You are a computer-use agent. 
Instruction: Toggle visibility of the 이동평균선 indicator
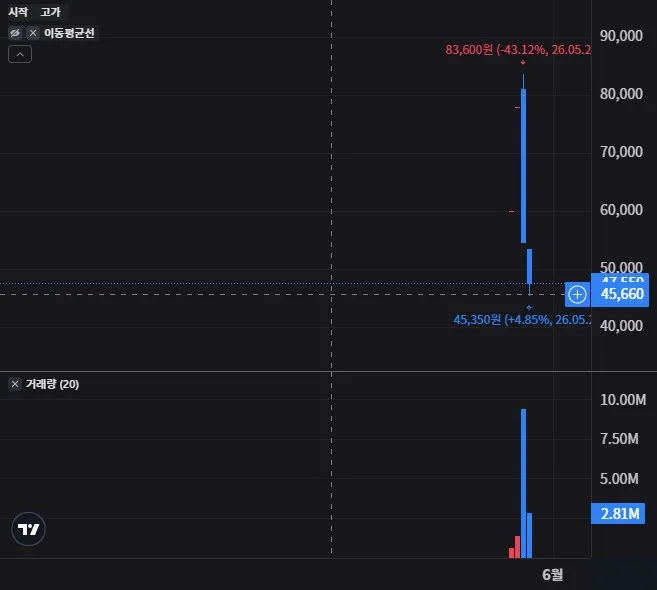pyautogui.click(x=15, y=33)
